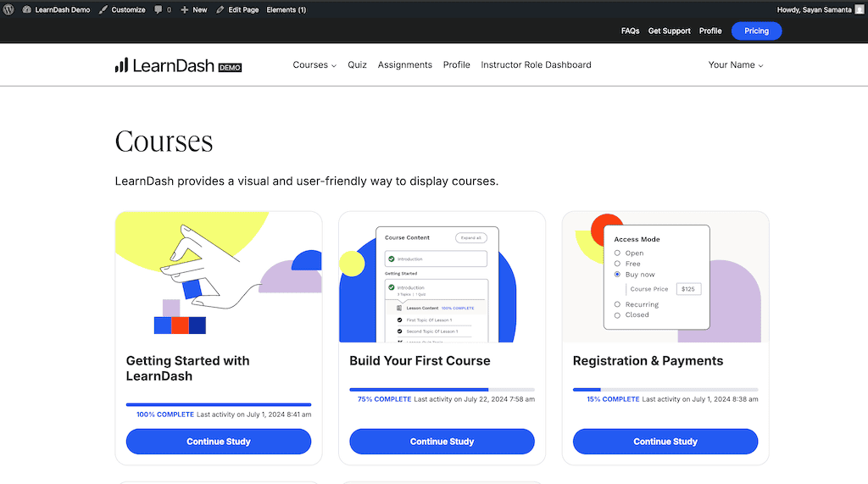
Task: Click Build Your First Course title
Action: coord(420,361)
